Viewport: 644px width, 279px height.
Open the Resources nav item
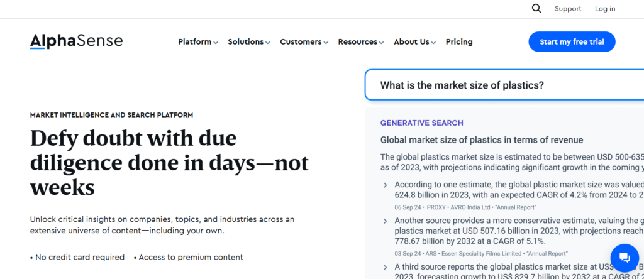357,42
